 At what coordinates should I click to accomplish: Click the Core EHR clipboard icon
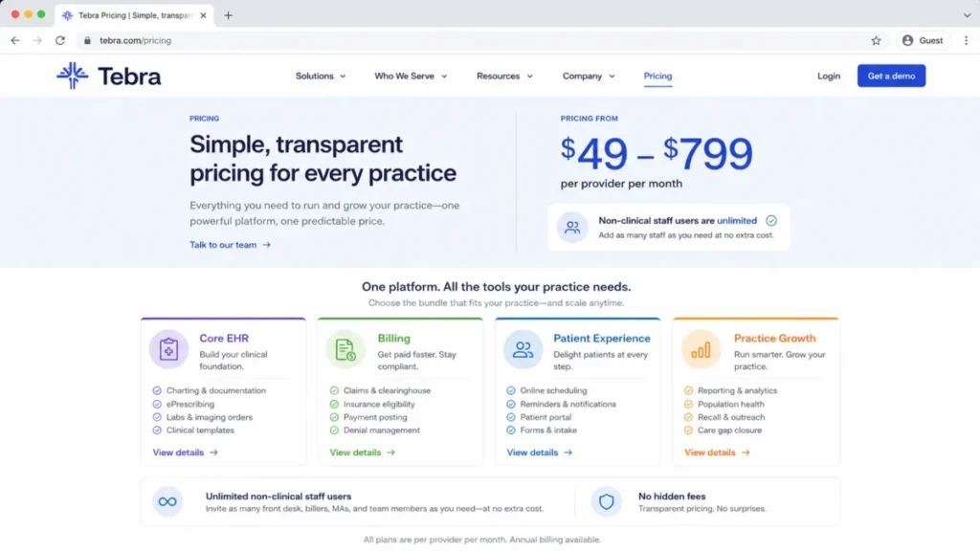point(168,349)
